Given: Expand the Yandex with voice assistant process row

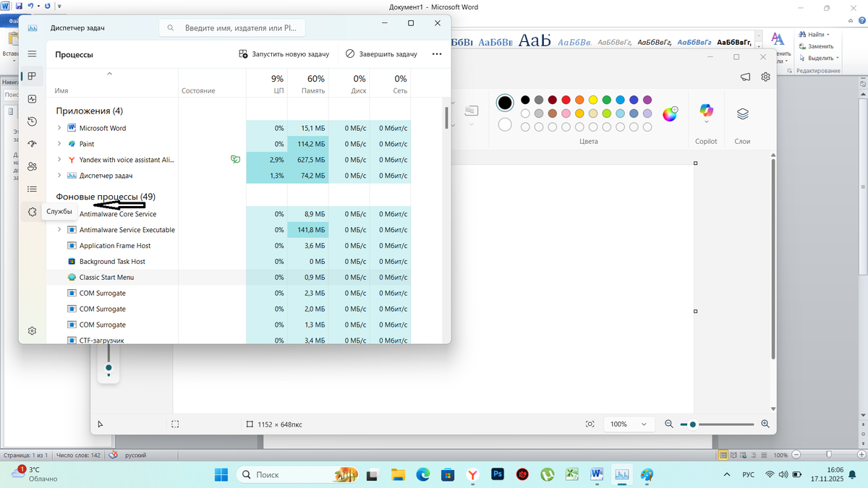Looking at the screenshot, I should (x=59, y=160).
